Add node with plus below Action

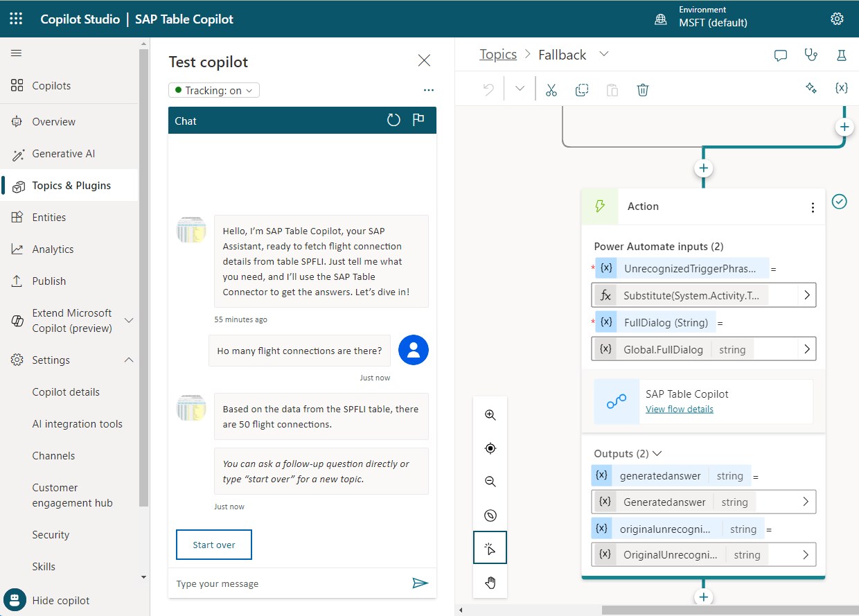[x=704, y=597]
